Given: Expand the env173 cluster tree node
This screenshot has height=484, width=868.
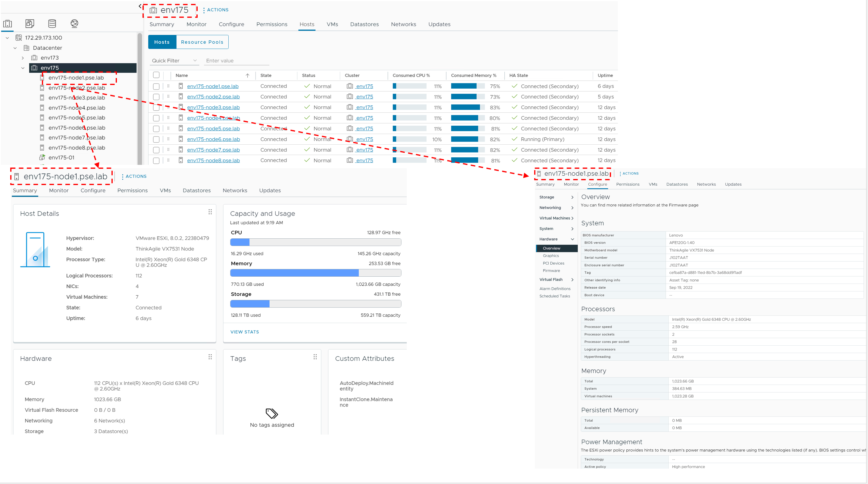Looking at the screenshot, I should [23, 58].
